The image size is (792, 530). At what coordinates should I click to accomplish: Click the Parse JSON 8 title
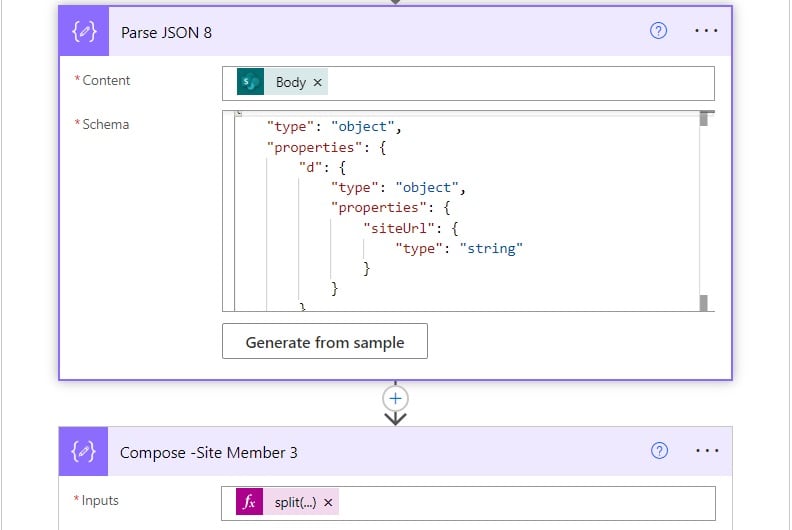coord(166,32)
